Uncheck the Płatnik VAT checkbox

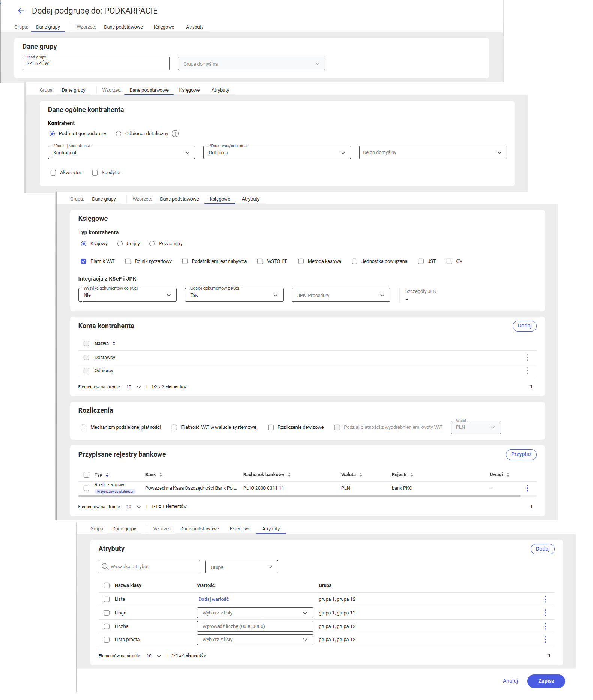(84, 261)
